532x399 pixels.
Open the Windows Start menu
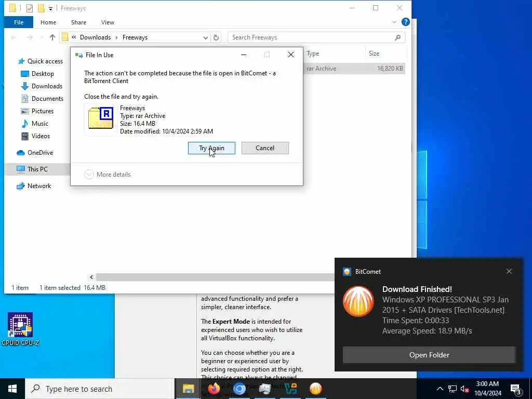pos(12,389)
